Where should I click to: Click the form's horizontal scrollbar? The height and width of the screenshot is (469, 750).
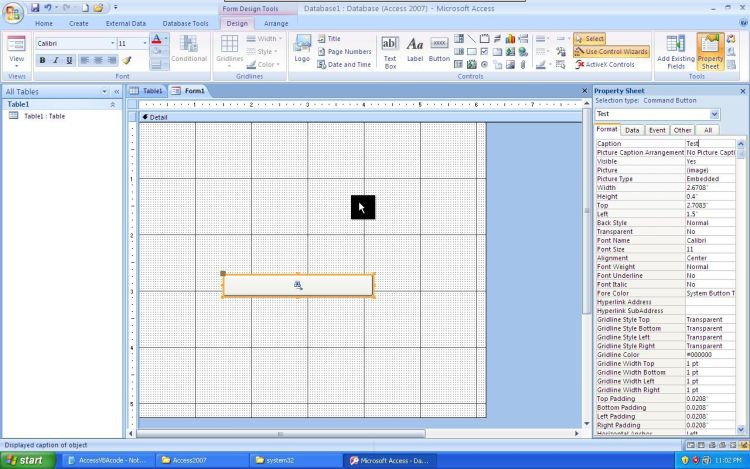point(280,434)
